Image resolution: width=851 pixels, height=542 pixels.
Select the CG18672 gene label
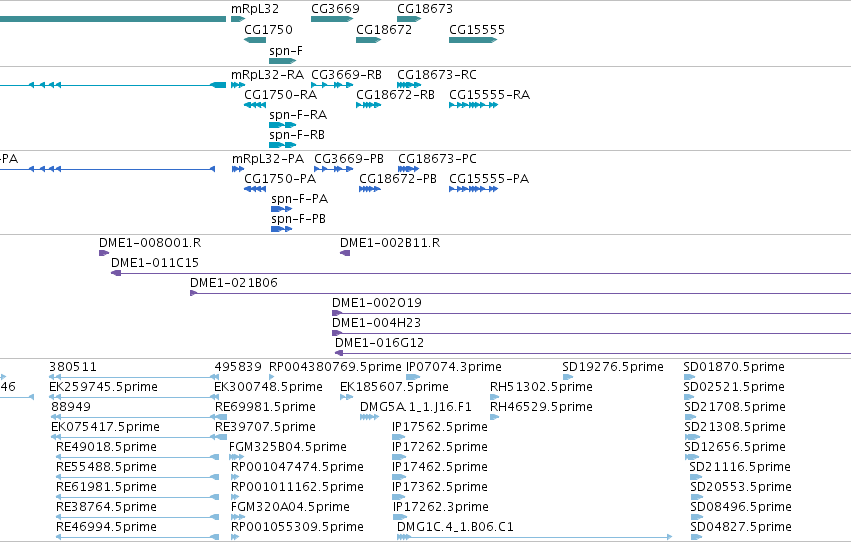(x=384, y=30)
